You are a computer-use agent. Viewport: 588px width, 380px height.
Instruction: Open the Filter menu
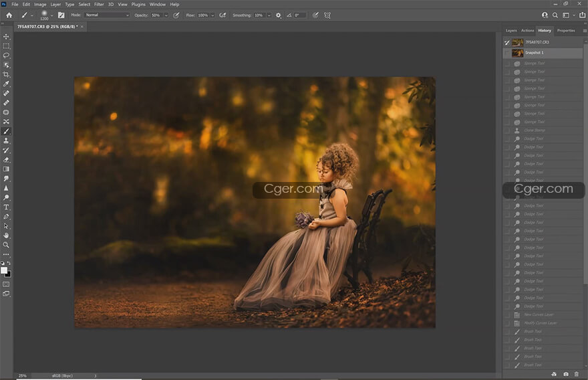coord(99,5)
